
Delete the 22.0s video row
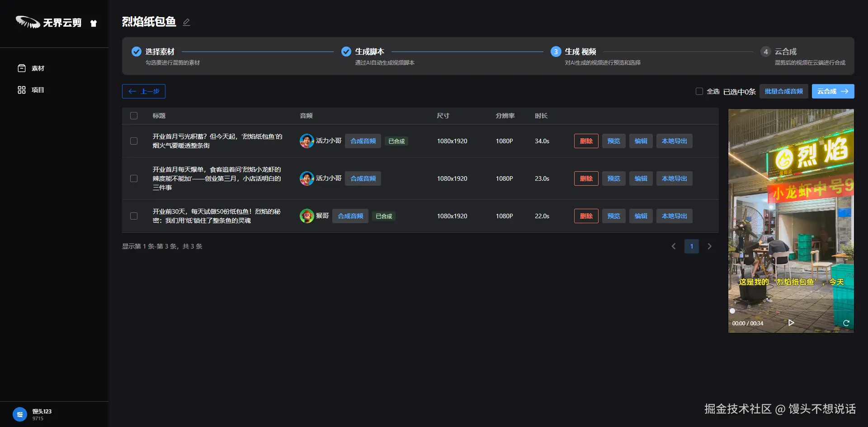coord(586,216)
